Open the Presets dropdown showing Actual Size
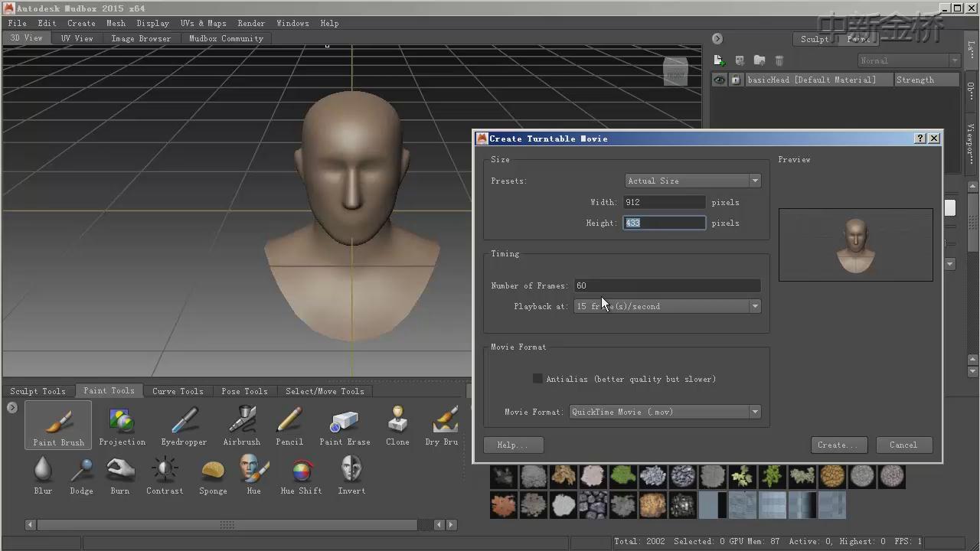This screenshot has height=551, width=980. [x=693, y=181]
